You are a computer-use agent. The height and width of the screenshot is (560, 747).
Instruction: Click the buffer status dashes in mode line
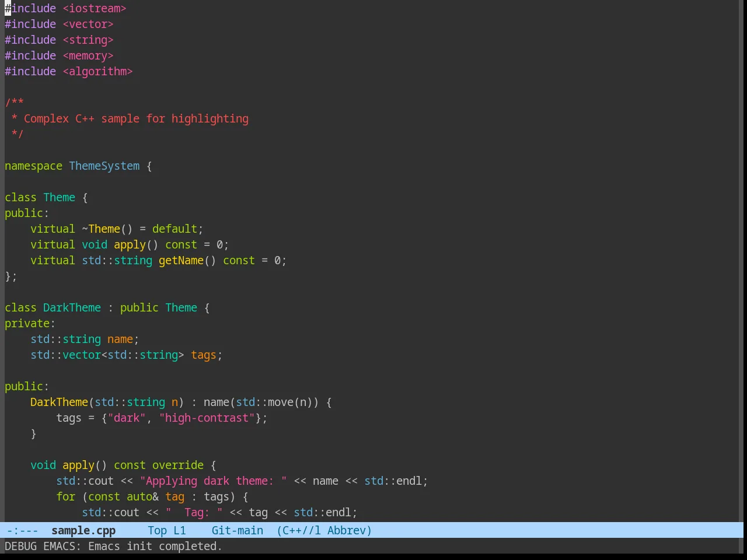[x=22, y=530]
